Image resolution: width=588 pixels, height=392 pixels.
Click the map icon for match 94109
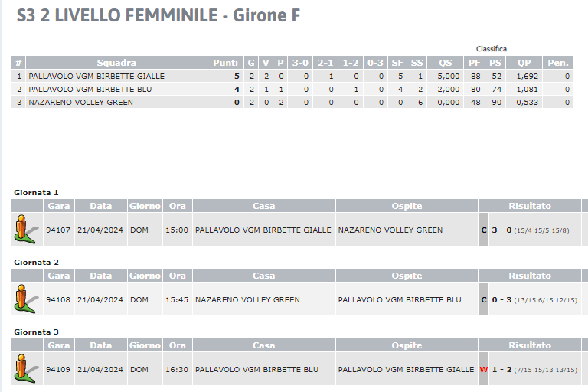coord(26,369)
